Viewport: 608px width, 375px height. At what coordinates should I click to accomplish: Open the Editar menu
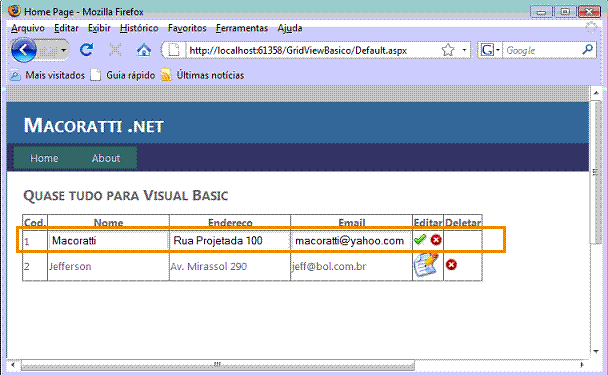[x=66, y=28]
